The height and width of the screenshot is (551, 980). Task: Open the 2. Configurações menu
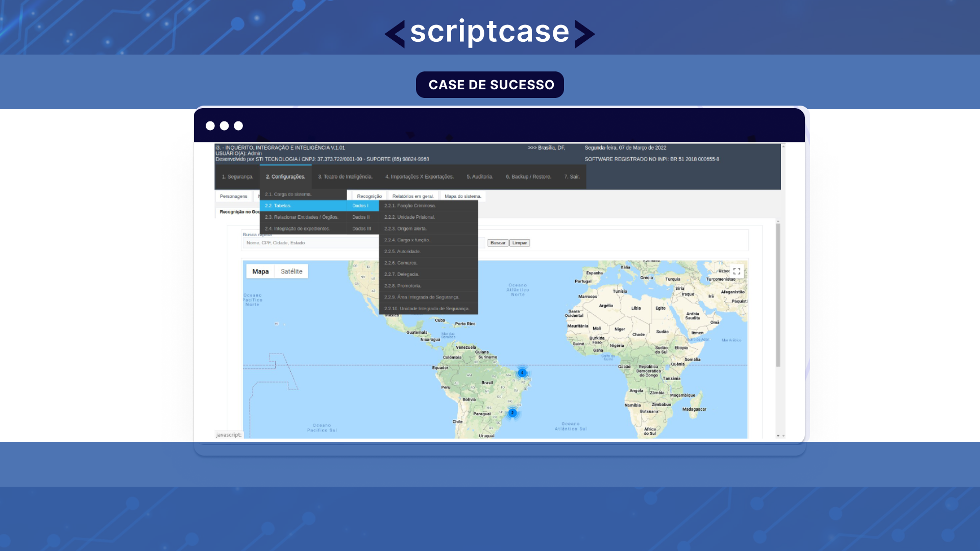(x=285, y=177)
